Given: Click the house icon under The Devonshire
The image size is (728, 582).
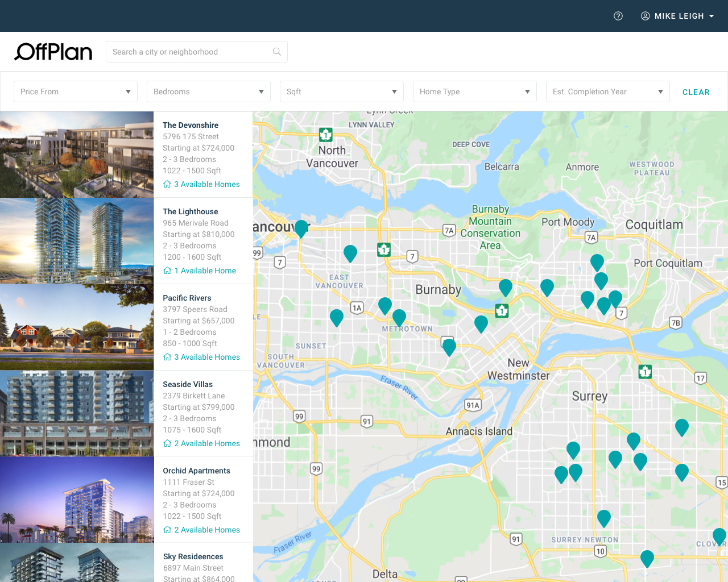Looking at the screenshot, I should (x=167, y=184).
